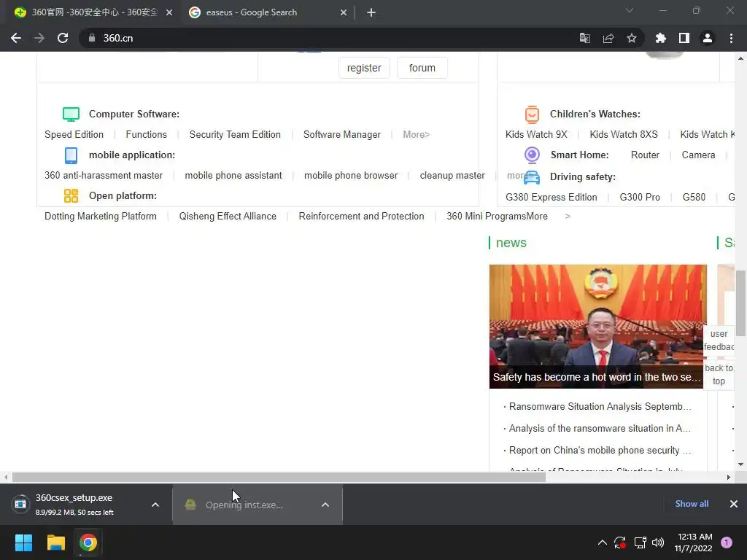Click the Driving safety car icon
Viewport: 747px width, 560px height.
(x=532, y=177)
